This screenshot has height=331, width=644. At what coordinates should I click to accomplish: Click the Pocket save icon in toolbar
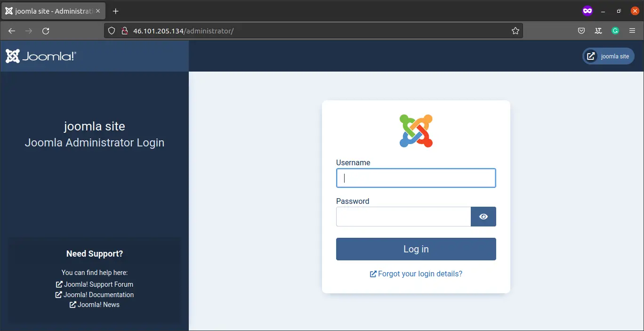(x=581, y=31)
